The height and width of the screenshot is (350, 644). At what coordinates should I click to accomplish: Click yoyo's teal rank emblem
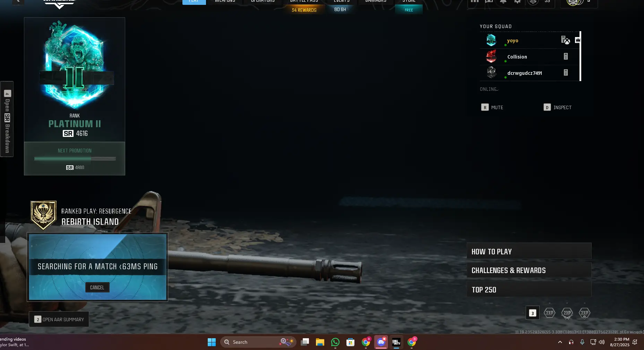tap(491, 40)
